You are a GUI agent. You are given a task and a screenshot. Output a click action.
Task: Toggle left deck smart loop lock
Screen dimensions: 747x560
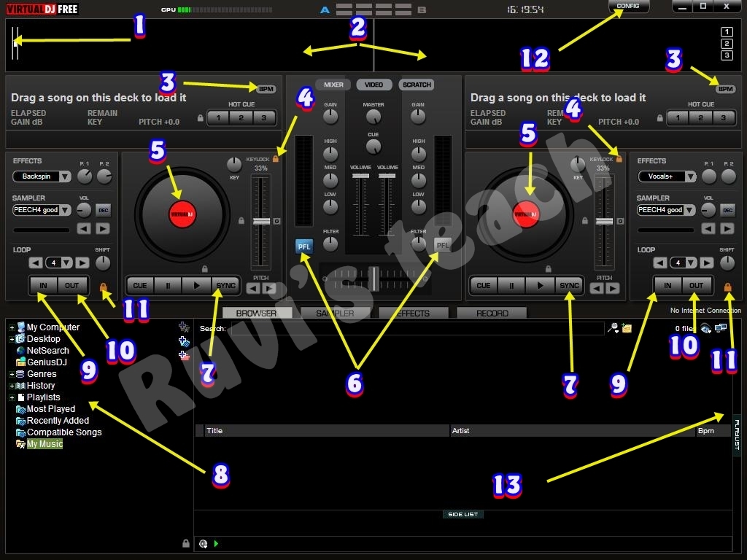[x=104, y=287]
